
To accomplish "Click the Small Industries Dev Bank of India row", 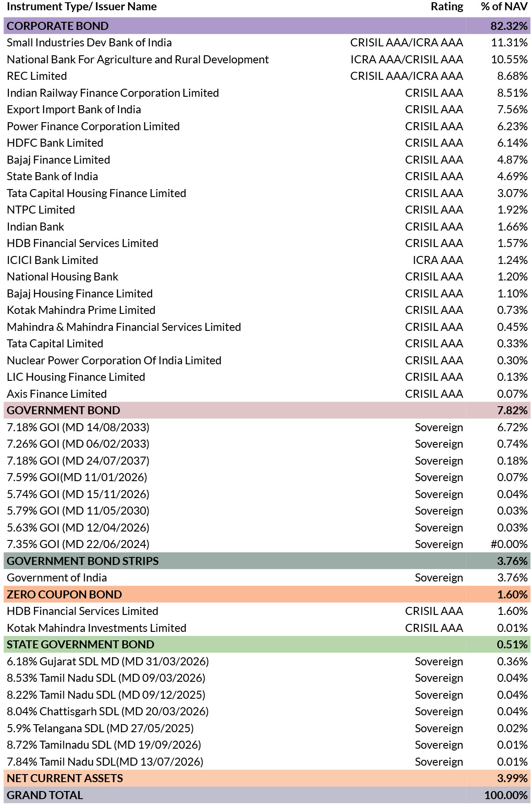I will click(267, 43).
